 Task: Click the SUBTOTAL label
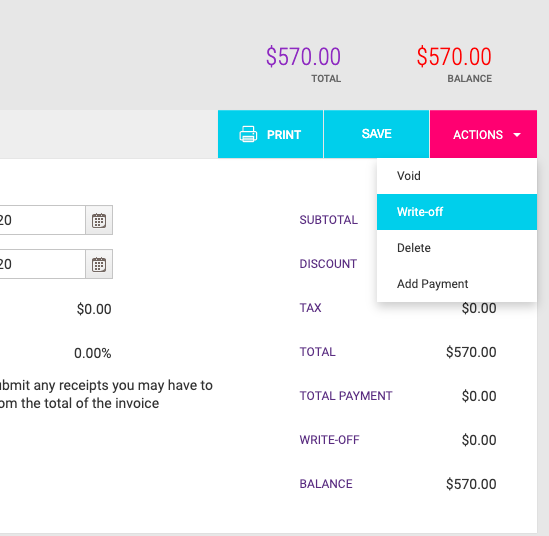[x=329, y=220]
